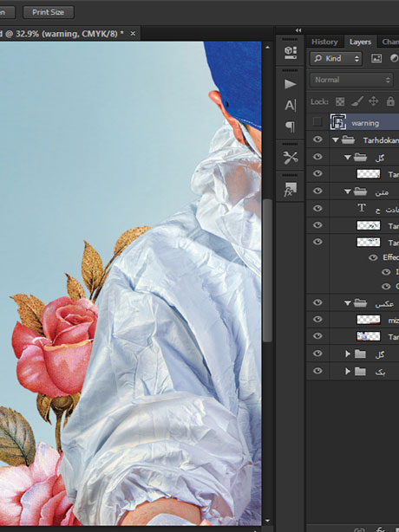Open the Paragraph panel icon
Screen dimensions: 399x532
click(x=290, y=127)
